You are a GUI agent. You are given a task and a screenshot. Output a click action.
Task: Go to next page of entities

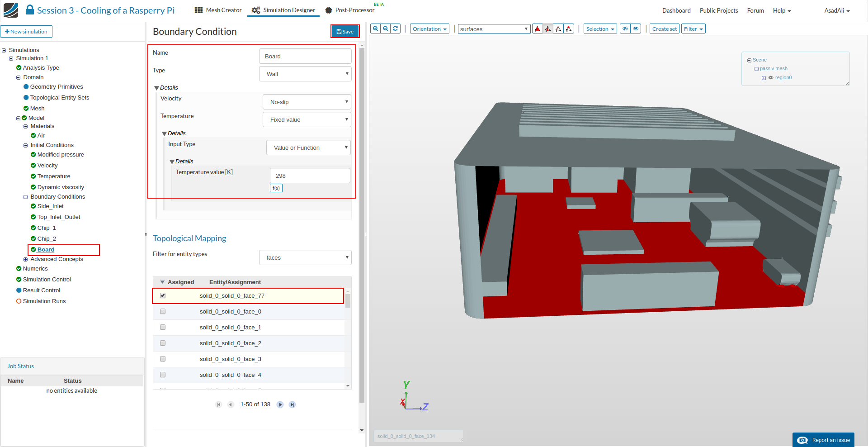tap(280, 404)
